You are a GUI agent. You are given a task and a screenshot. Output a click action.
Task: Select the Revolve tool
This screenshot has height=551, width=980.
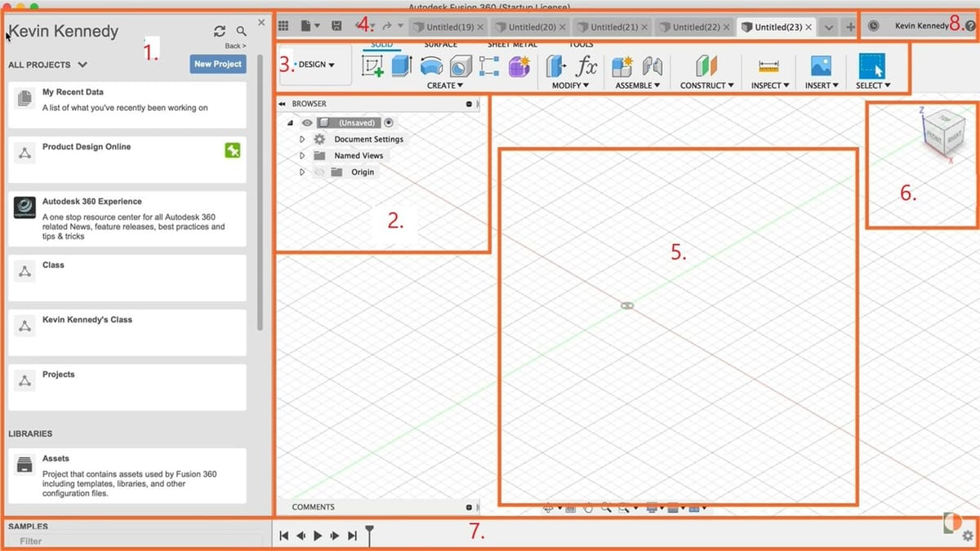pos(432,66)
